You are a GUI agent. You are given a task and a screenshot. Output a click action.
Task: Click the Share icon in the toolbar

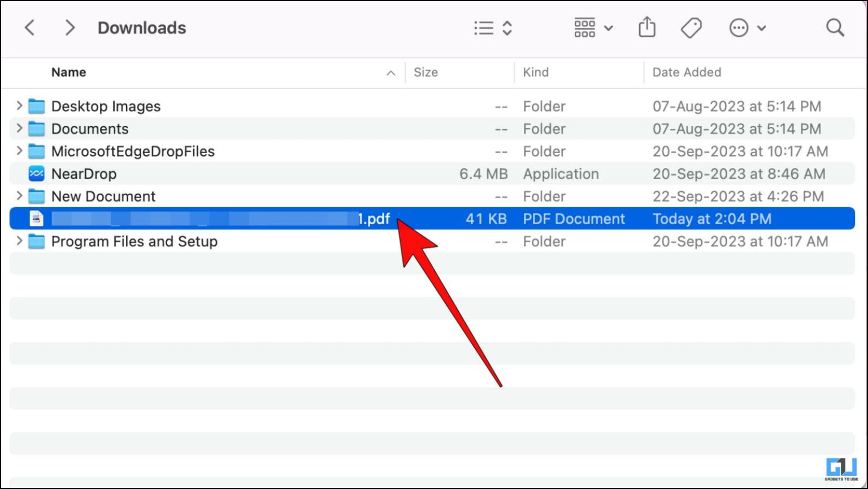[x=646, y=27]
